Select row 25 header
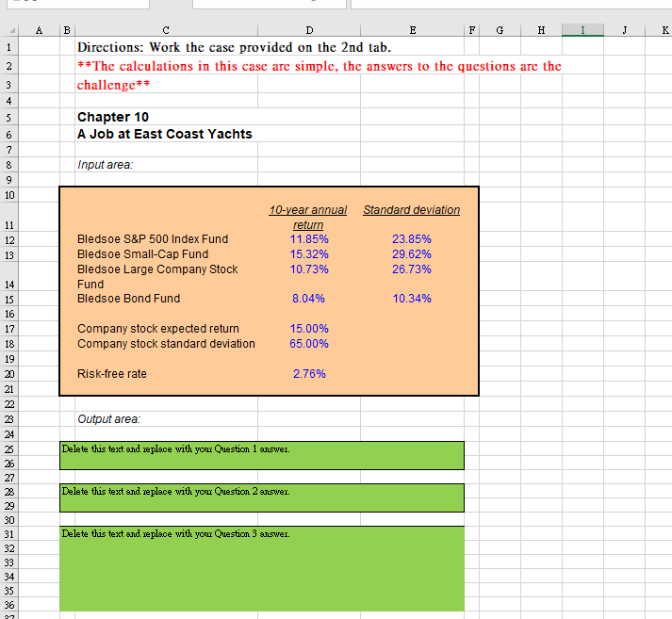The image size is (672, 619). [x=9, y=448]
